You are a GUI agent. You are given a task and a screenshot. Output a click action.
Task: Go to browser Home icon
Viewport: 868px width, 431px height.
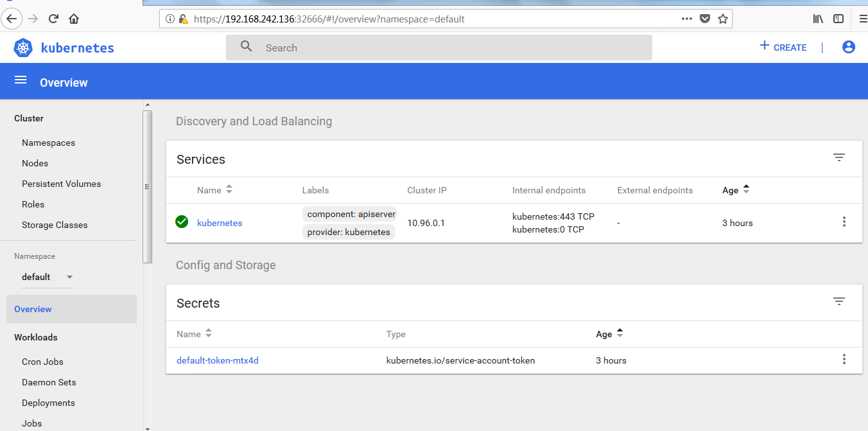tap(74, 19)
